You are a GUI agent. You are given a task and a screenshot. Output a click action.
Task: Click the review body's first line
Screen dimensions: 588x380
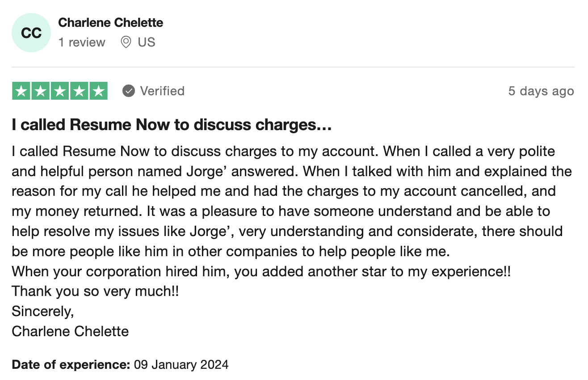click(283, 151)
